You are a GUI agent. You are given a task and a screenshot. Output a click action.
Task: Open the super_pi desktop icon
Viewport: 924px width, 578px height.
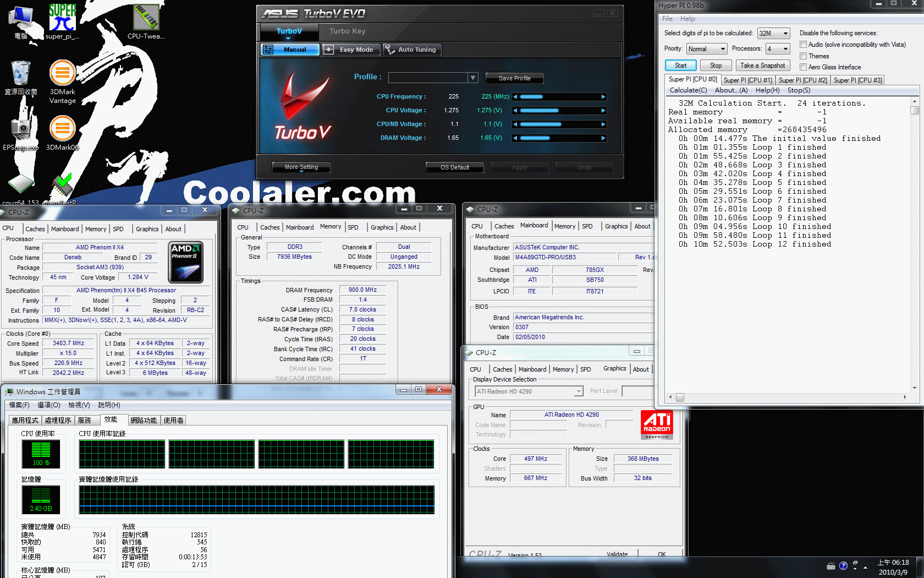pos(62,21)
